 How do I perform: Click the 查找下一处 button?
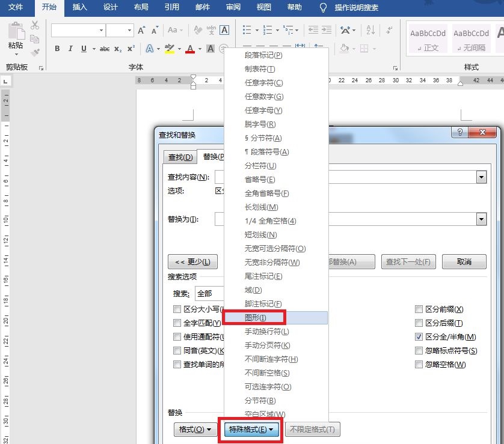[409, 261]
